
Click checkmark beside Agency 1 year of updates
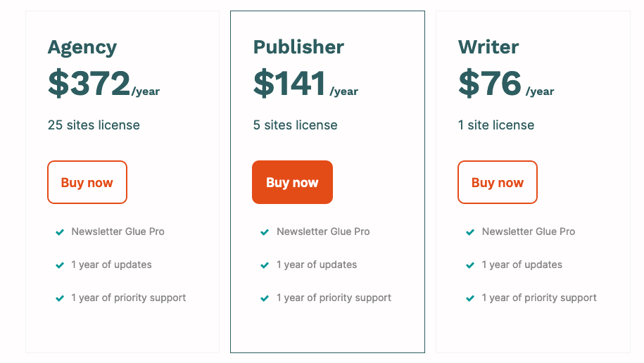(x=60, y=265)
